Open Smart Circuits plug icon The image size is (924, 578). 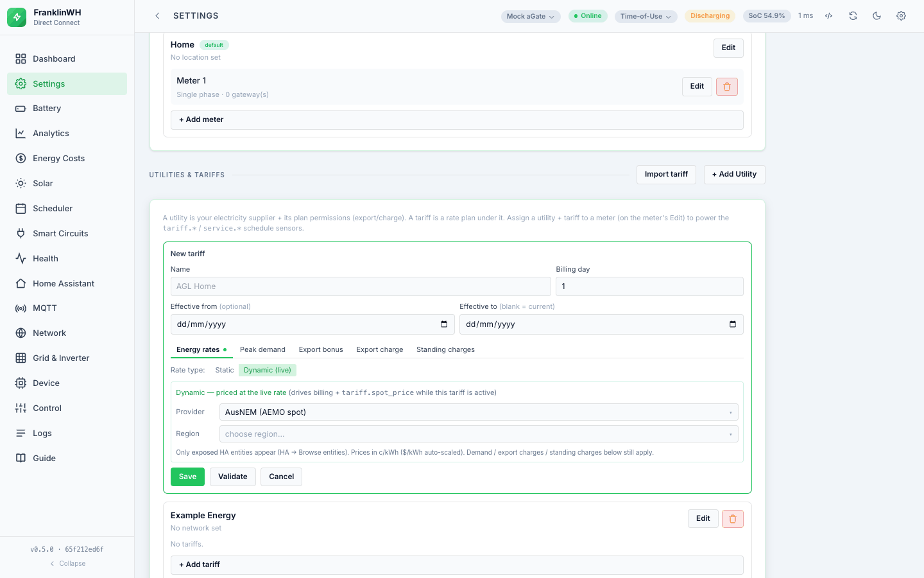point(21,234)
